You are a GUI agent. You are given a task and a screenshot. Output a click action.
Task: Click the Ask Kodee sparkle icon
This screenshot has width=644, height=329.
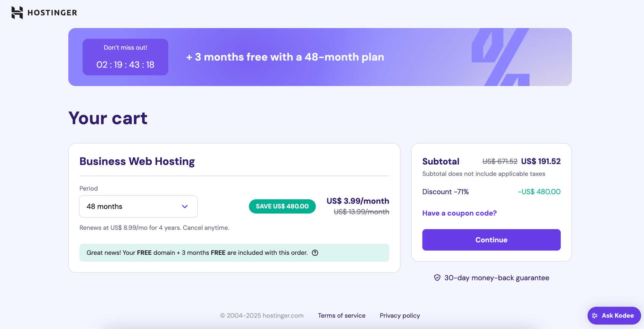click(595, 315)
